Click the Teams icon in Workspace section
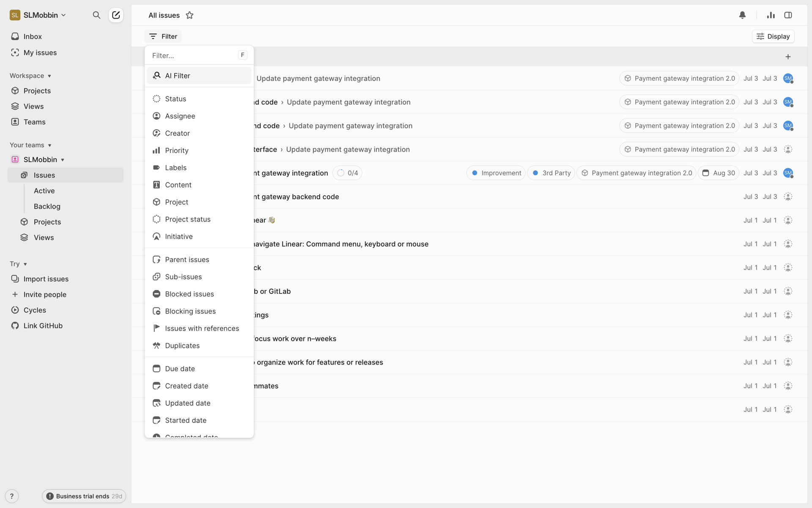Viewport: 812px width, 508px height. click(x=15, y=122)
